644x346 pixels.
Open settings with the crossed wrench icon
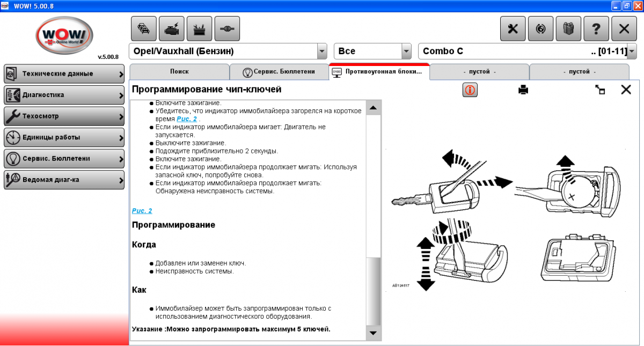[x=513, y=28]
